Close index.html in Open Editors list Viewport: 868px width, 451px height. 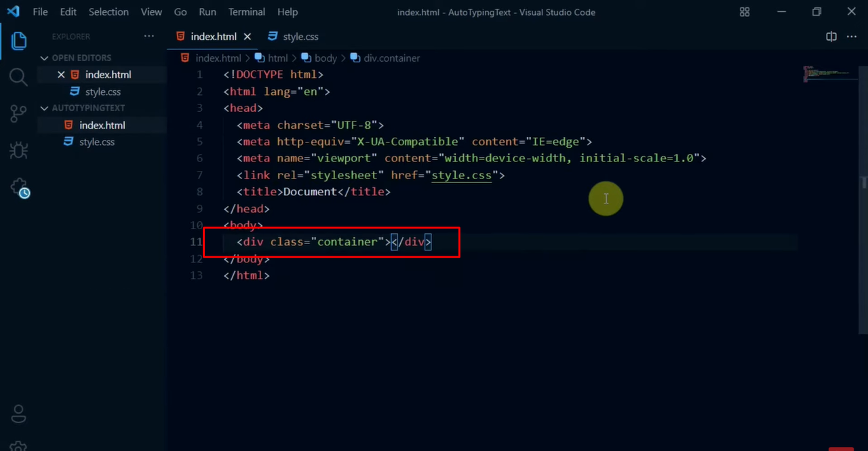pos(61,75)
